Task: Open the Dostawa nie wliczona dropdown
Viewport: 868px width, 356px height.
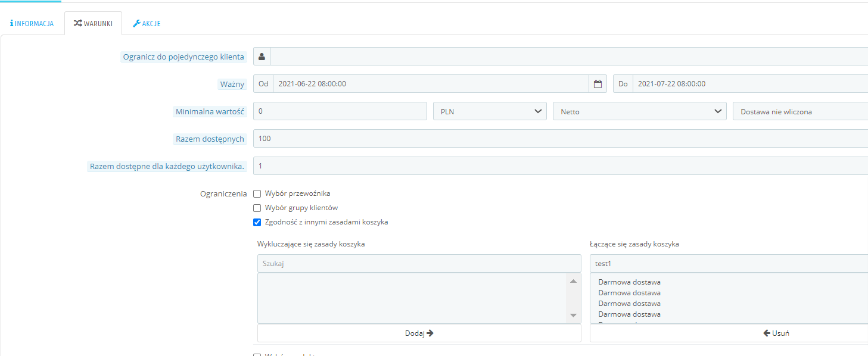Action: click(x=800, y=111)
